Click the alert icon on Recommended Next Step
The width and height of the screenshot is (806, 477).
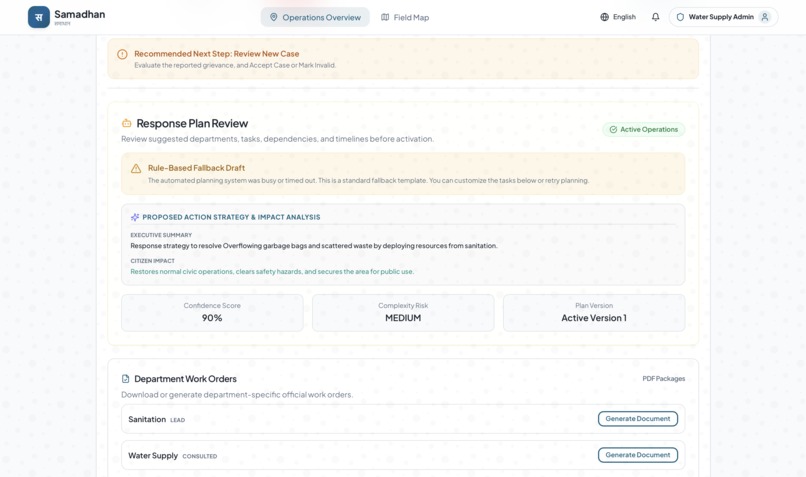point(122,54)
